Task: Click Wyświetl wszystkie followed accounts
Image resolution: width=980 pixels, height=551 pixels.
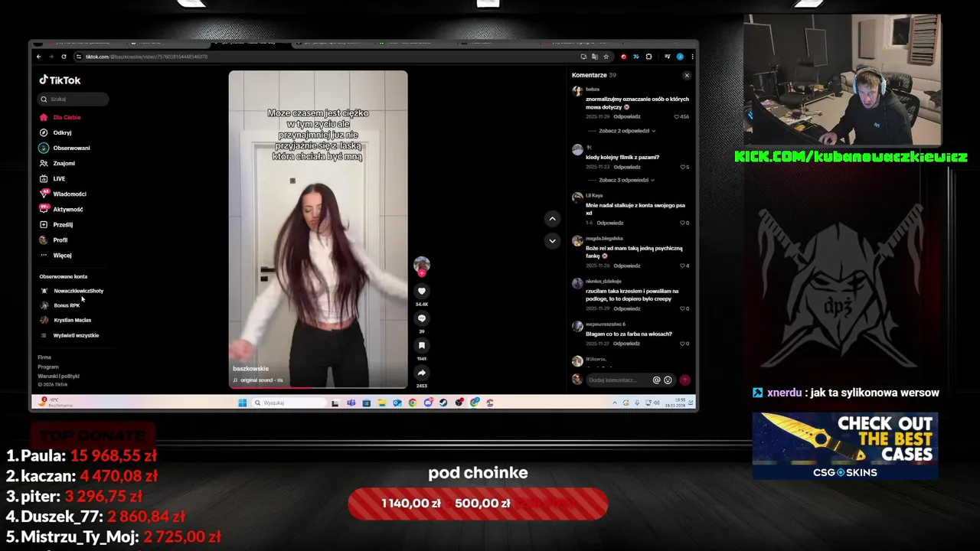Action: (x=70, y=335)
